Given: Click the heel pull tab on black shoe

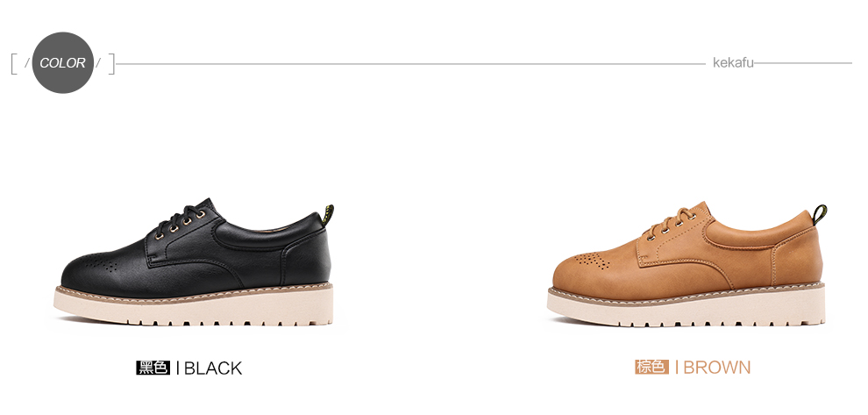Looking at the screenshot, I should tap(328, 215).
